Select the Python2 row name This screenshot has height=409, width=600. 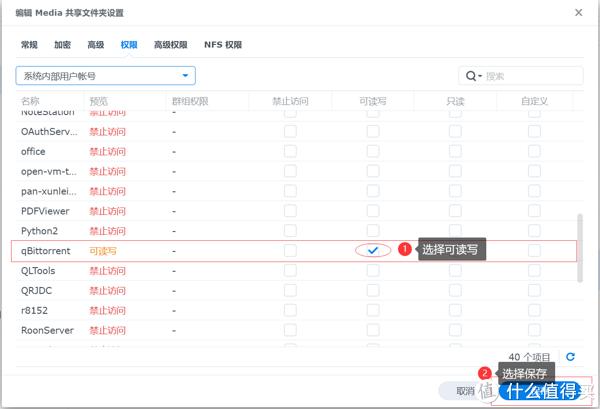click(39, 231)
